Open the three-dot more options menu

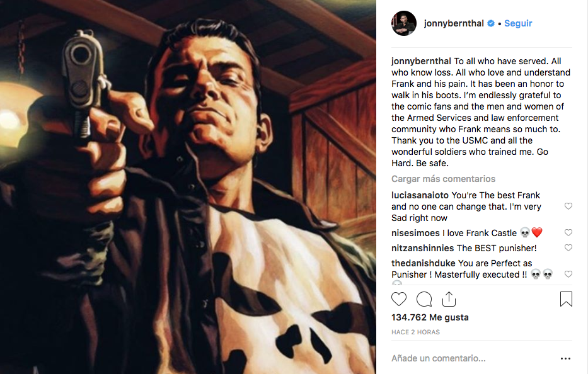pos(565,359)
